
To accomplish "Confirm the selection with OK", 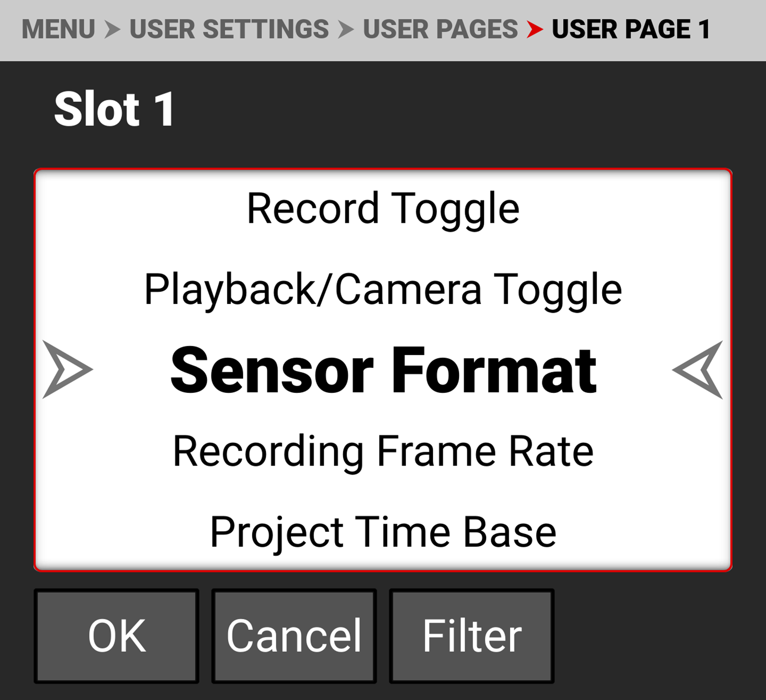I will pos(116,636).
